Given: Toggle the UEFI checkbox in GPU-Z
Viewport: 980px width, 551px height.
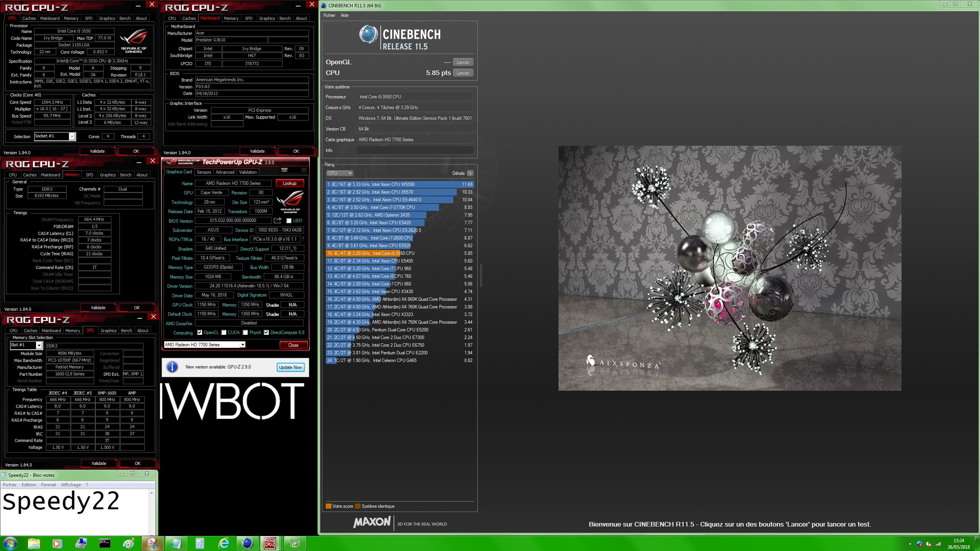Looking at the screenshot, I should [289, 221].
